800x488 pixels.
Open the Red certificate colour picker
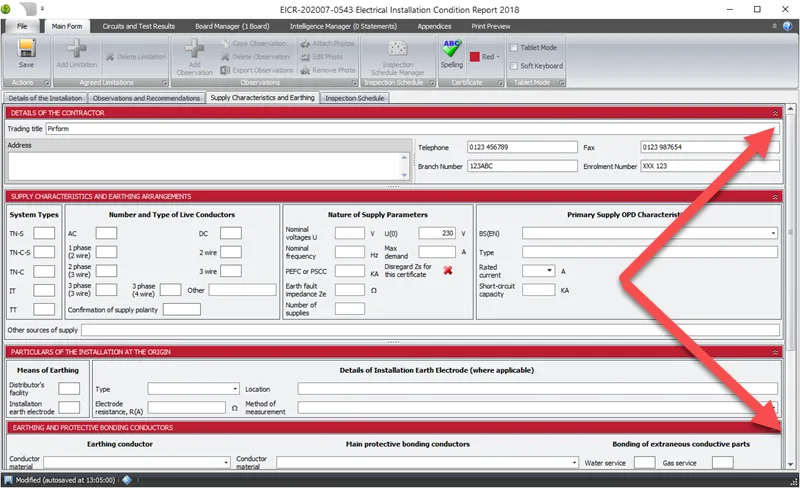(487, 57)
